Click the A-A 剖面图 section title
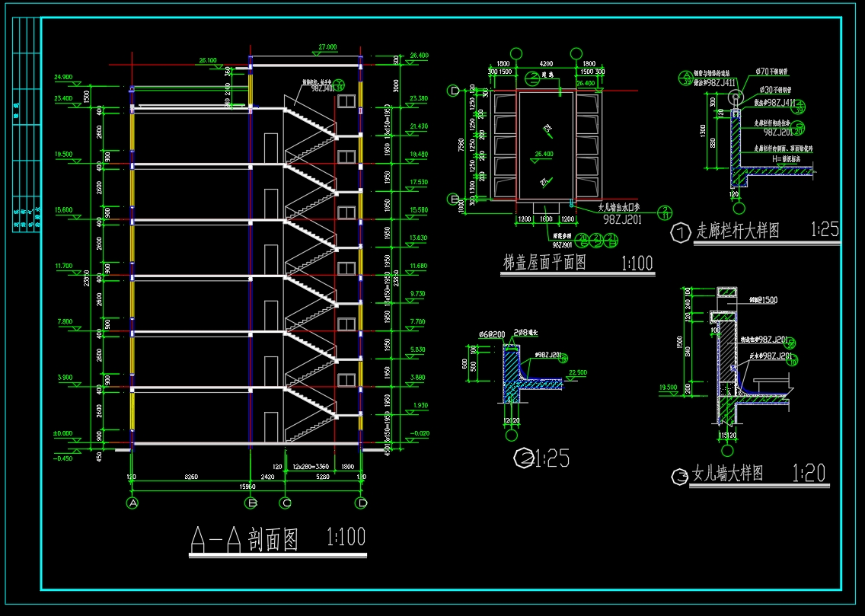865x616 pixels. point(245,539)
